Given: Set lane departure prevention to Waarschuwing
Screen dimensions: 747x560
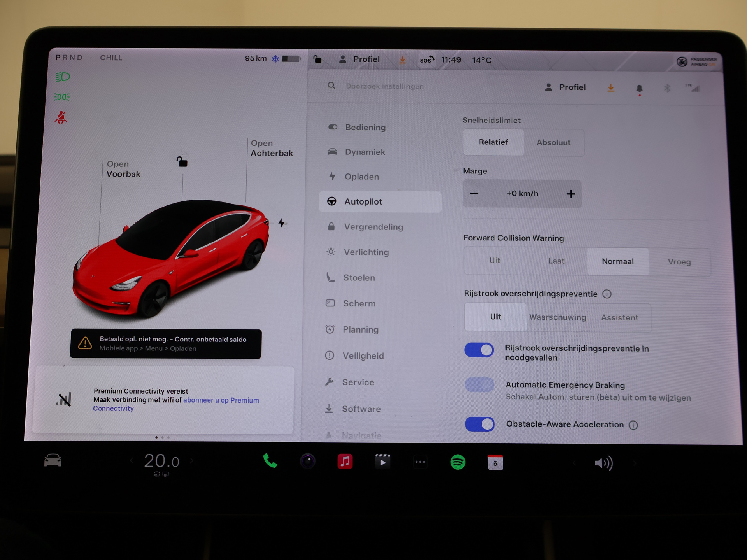Looking at the screenshot, I should click(558, 317).
